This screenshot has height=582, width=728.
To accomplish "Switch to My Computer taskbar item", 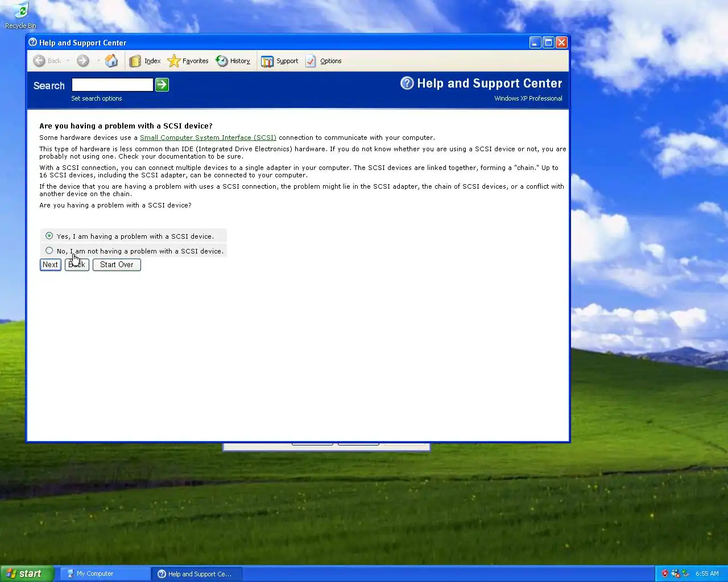I will click(105, 573).
